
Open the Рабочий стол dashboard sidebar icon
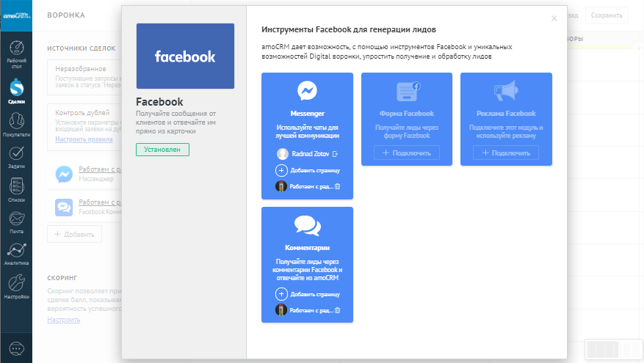point(16,48)
